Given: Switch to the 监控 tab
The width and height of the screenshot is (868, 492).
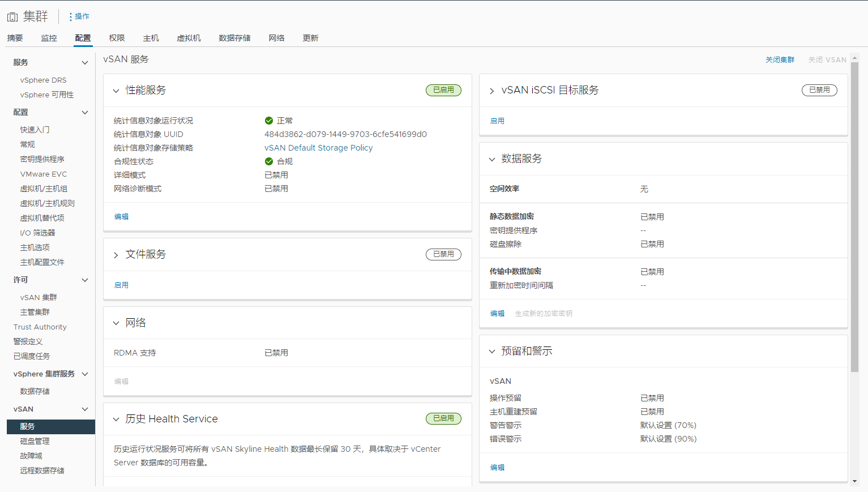Looking at the screenshot, I should 49,38.
